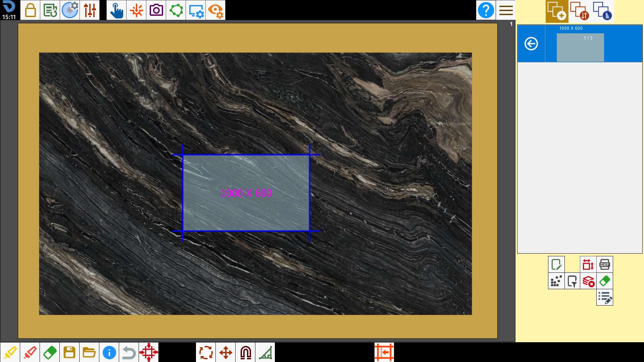Select the 1000 X 600 part thumbnail
The height and width of the screenshot is (362, 644).
click(x=580, y=47)
